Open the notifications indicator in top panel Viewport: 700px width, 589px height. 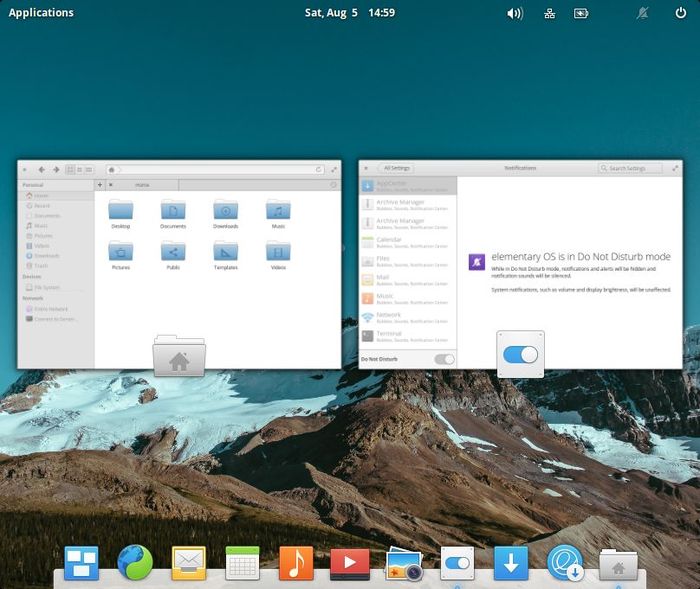pos(641,13)
